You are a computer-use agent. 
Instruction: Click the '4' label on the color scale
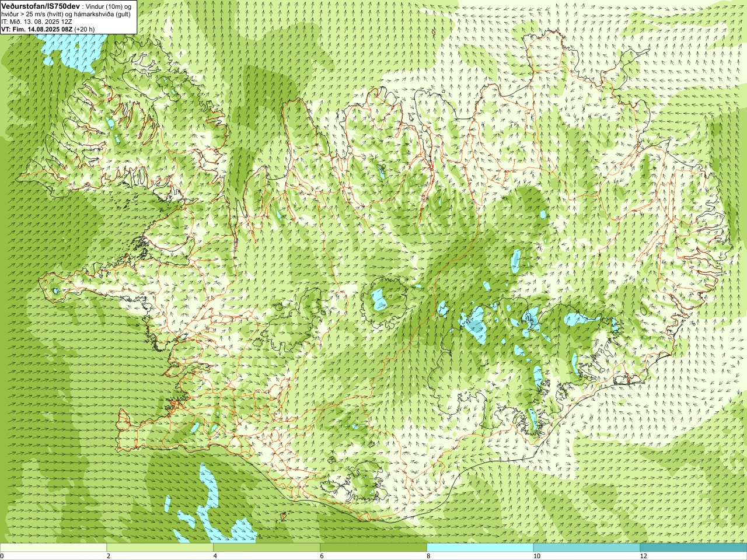pyautogui.click(x=215, y=556)
